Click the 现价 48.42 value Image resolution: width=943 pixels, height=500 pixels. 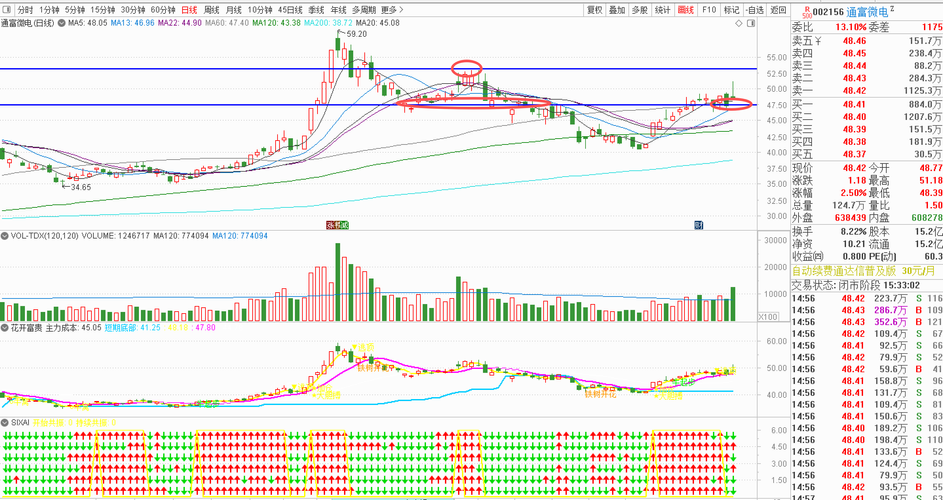point(854,168)
